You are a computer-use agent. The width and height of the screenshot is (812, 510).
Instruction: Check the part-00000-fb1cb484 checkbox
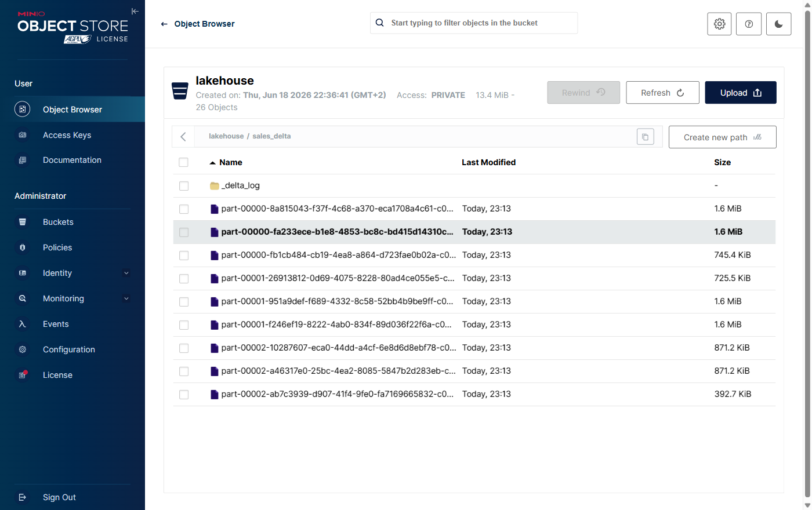coord(184,256)
